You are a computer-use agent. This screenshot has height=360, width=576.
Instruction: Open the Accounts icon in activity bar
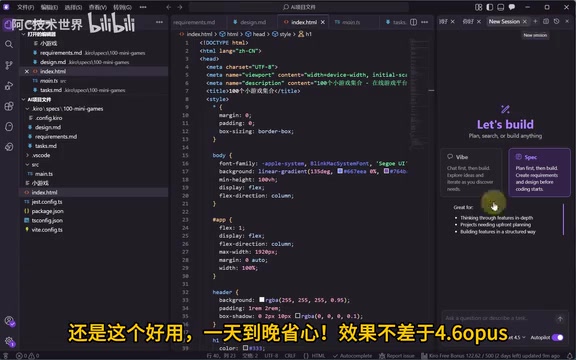(x=10, y=322)
